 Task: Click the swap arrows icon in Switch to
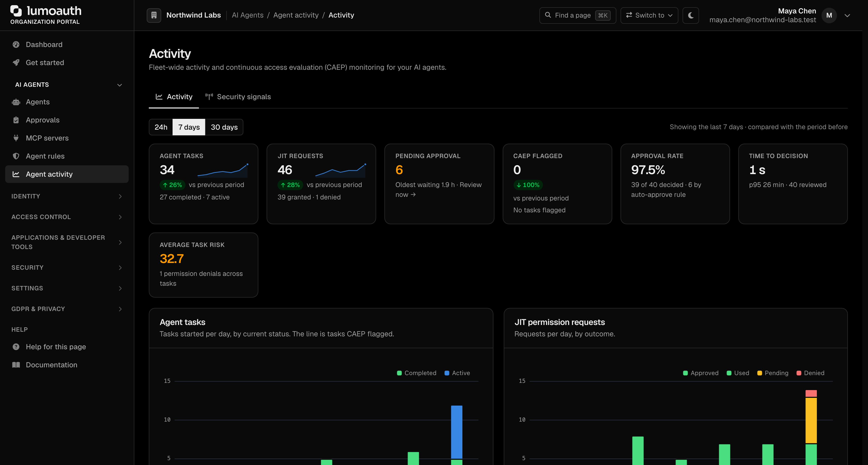click(629, 15)
